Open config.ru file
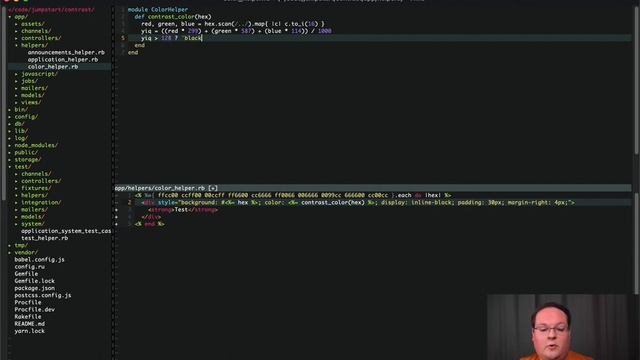 (x=29, y=267)
